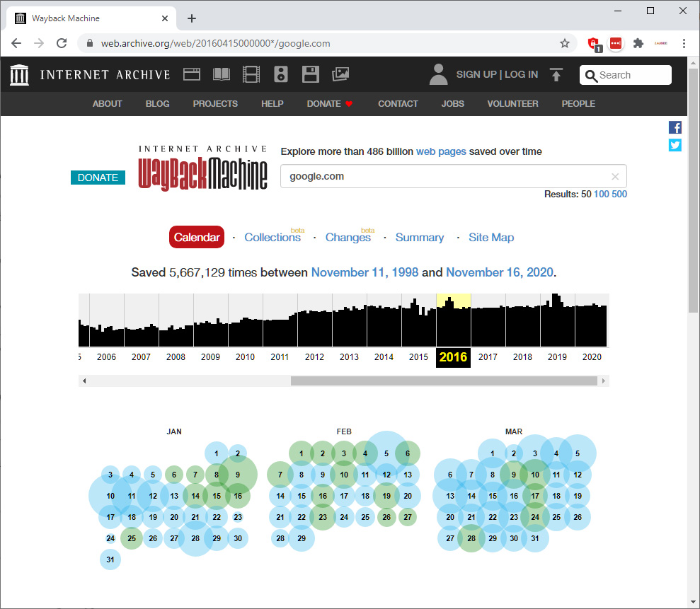Clear the google.com search field with X

pos(615,177)
